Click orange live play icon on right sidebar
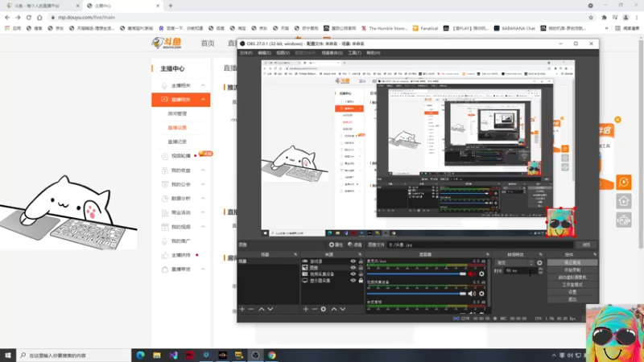Image resolution: width=644 pixels, height=362 pixels. 623,183
